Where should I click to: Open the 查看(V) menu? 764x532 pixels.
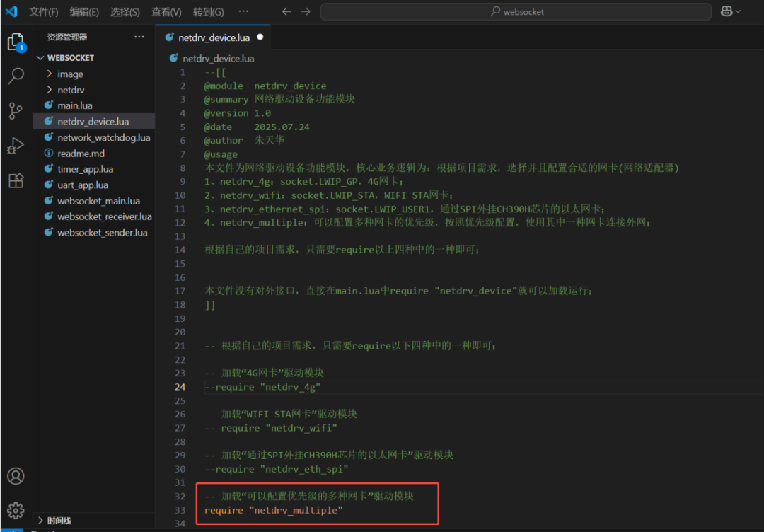click(166, 12)
